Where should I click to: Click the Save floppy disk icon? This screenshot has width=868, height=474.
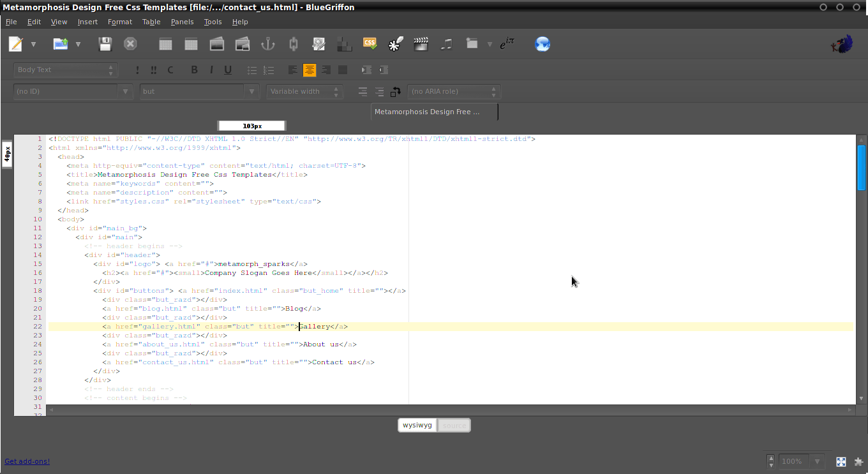pyautogui.click(x=105, y=44)
